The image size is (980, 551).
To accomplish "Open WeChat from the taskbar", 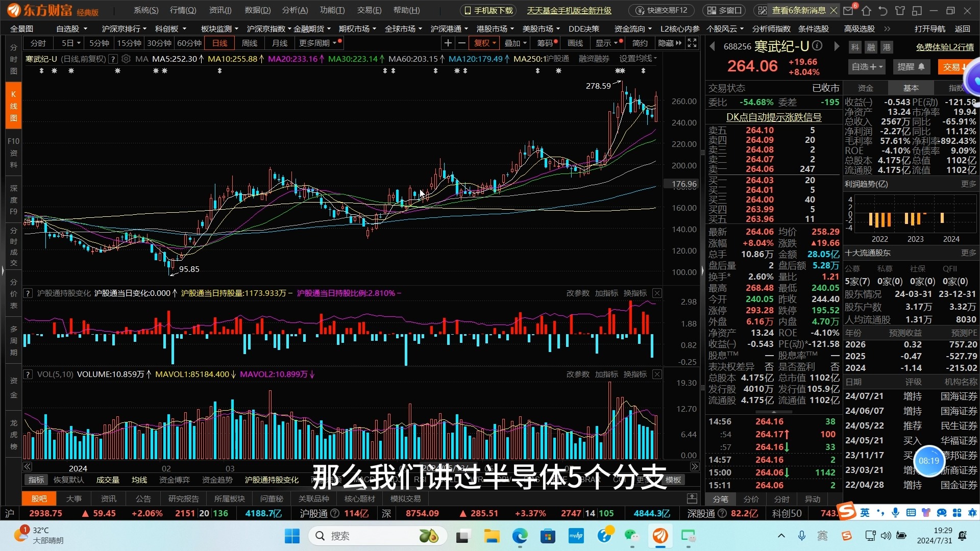I will (632, 536).
